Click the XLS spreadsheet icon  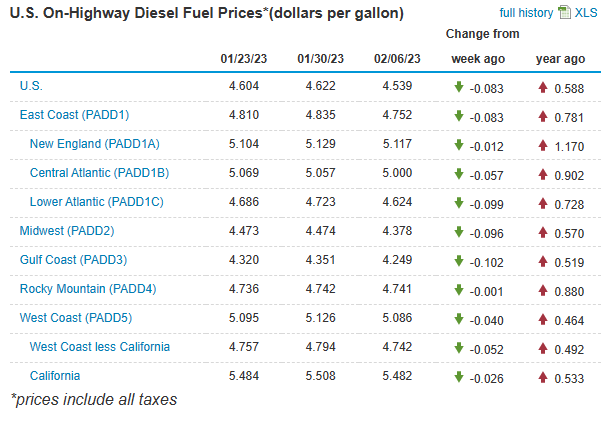[x=564, y=13]
